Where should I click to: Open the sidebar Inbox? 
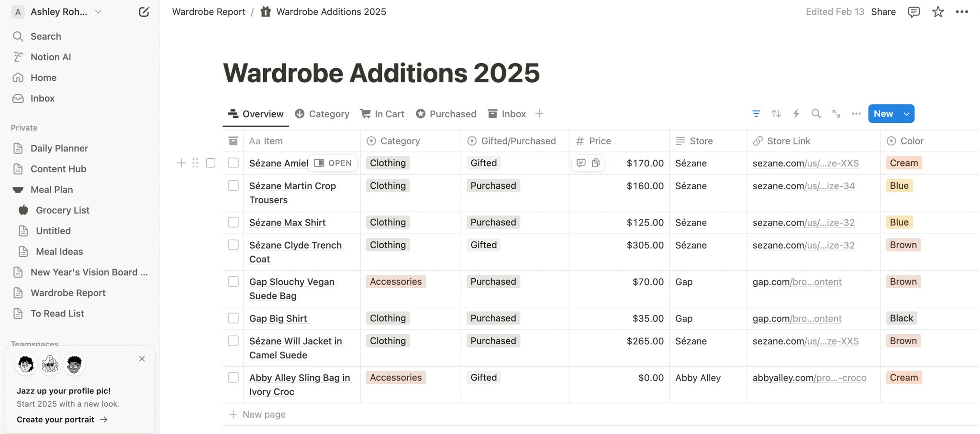pyautogui.click(x=43, y=98)
